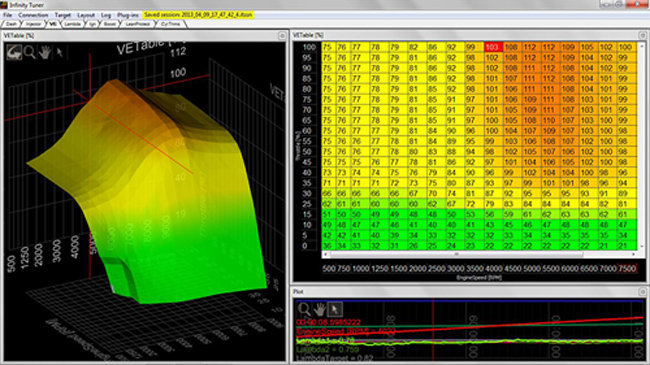
Task: Click VETable horizontal scrollbar left arrow
Action: (x=326, y=254)
